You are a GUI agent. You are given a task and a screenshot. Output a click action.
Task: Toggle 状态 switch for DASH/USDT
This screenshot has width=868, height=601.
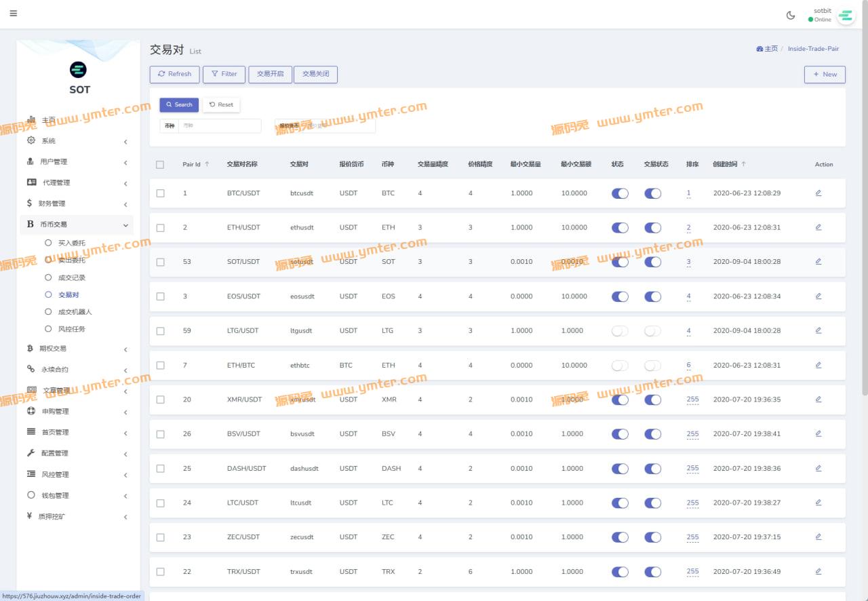coord(620,468)
